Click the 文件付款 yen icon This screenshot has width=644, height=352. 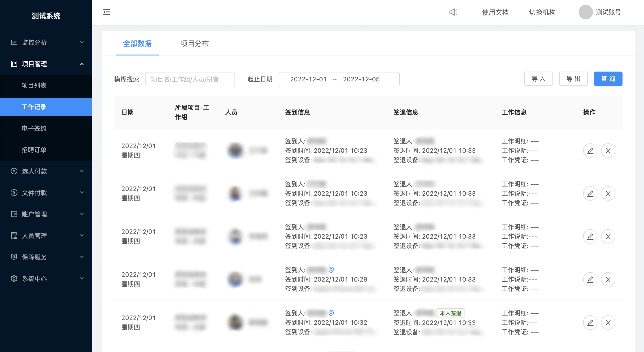point(14,193)
